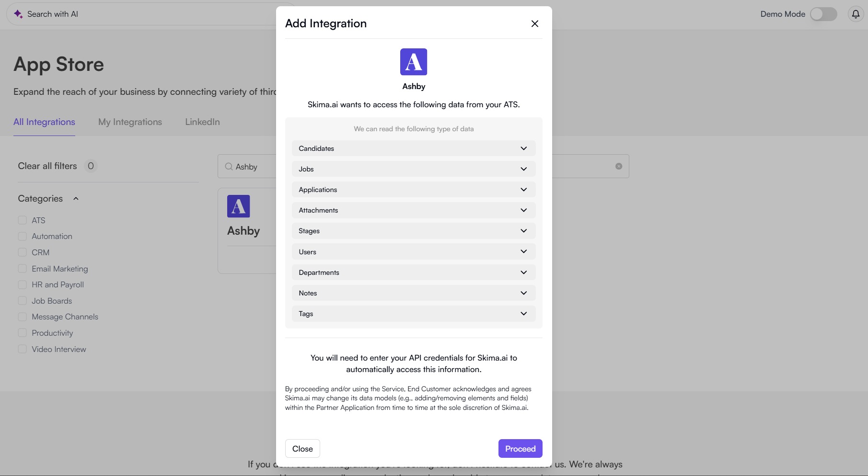Switch to the My Integrations tab
868x476 pixels.
click(x=130, y=122)
